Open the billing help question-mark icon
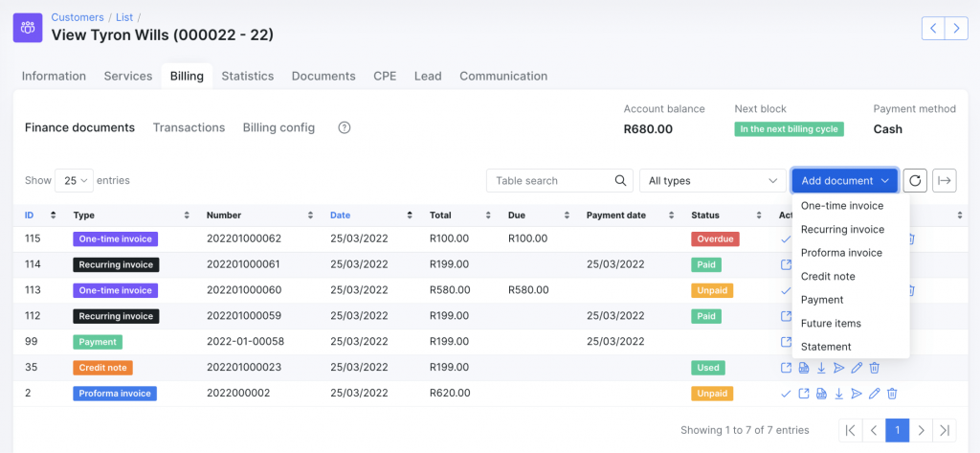Screen dimensions: 980x453 tap(345, 127)
